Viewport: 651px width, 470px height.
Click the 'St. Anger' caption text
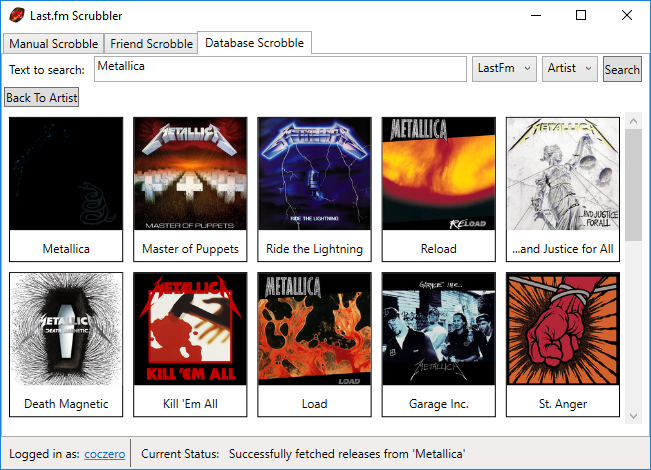click(563, 404)
